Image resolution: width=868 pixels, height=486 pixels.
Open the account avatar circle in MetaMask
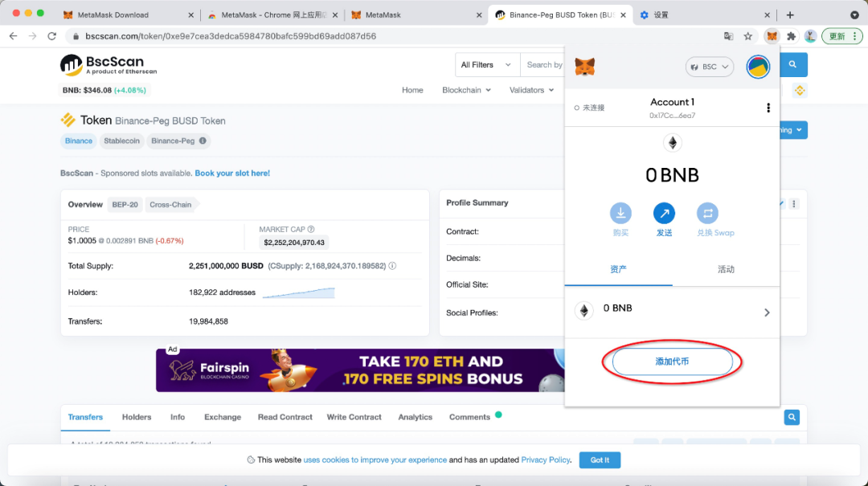point(758,67)
